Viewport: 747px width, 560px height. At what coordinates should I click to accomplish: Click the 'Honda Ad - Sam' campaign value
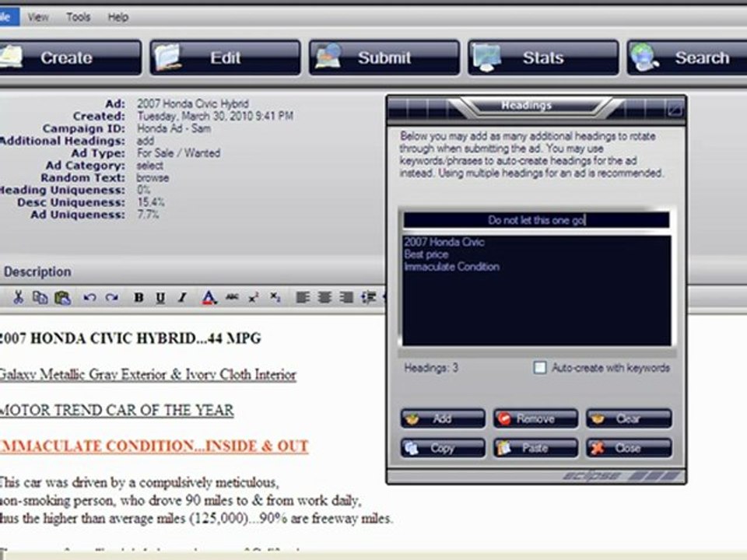[174, 128]
